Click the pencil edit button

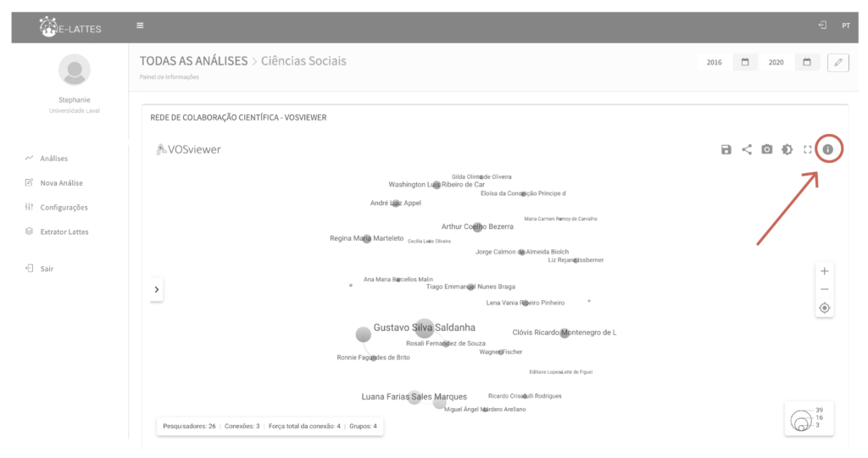[837, 62]
